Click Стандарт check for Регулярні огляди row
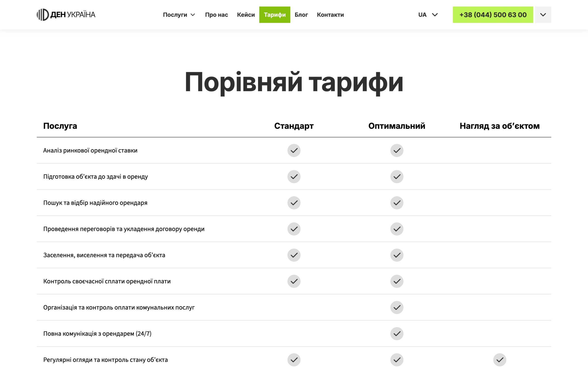The height and width of the screenshot is (368, 588). click(x=294, y=360)
